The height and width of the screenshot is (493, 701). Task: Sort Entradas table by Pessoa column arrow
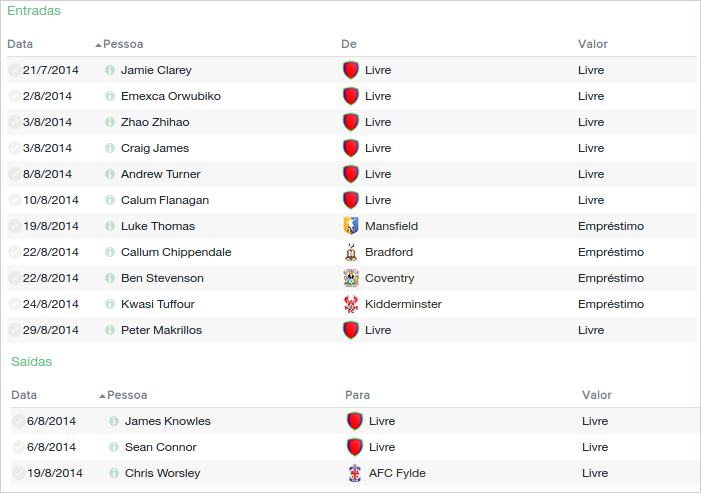tap(99, 45)
